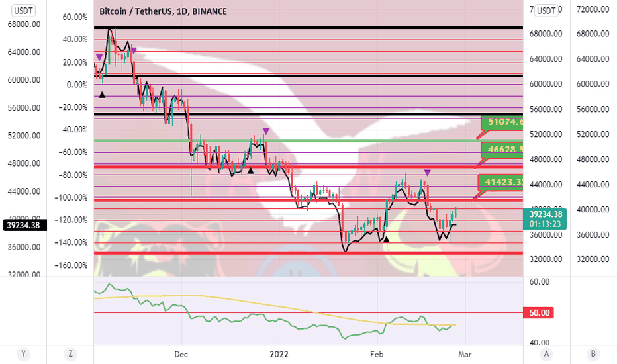Click 60.00% on the percent axis
The image size is (617, 364).
tap(75, 17)
